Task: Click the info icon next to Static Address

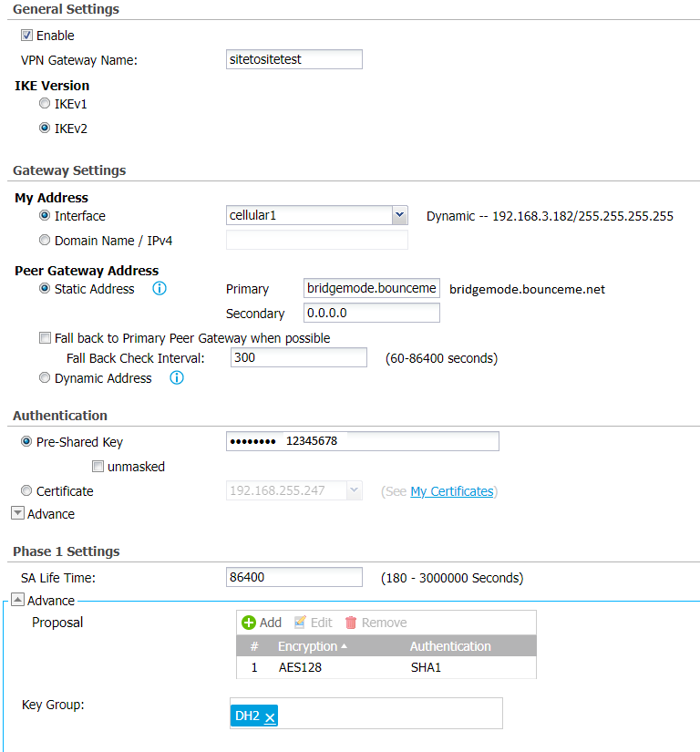Action: point(160,289)
